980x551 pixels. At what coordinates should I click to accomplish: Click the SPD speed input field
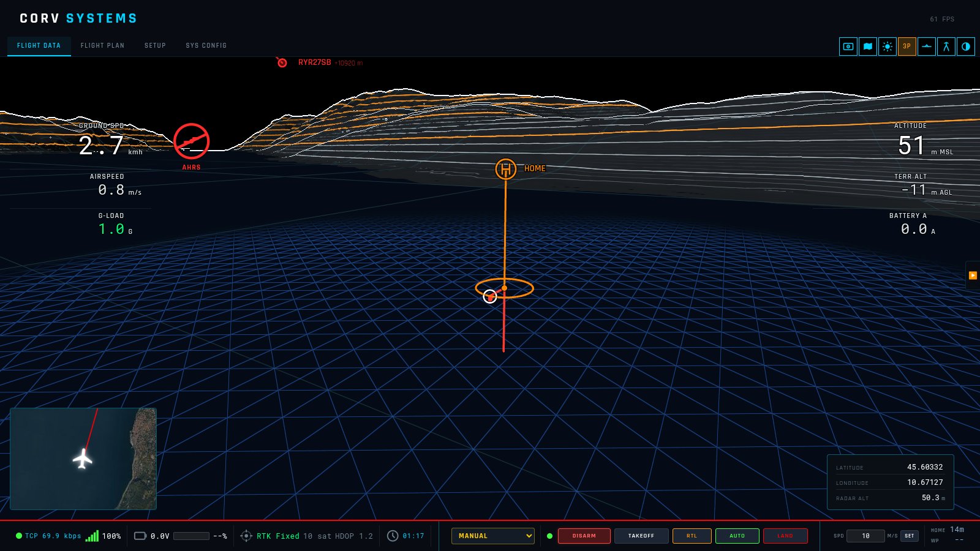[x=865, y=536]
